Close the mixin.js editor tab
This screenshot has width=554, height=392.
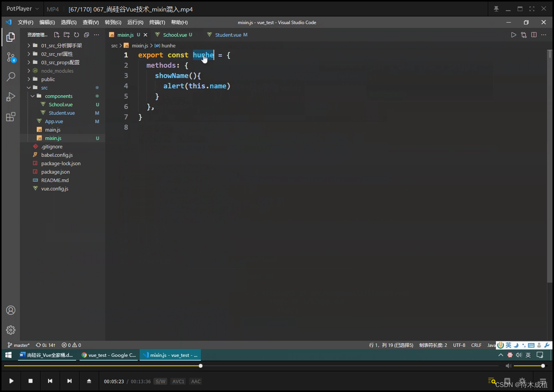(145, 35)
